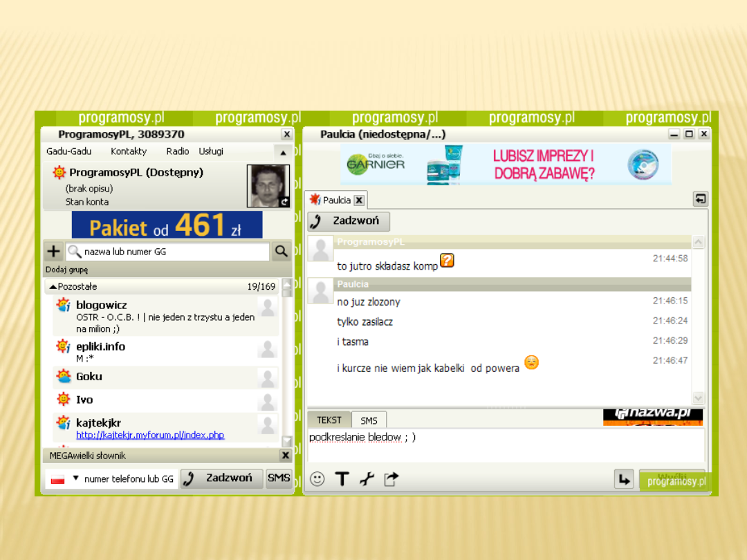Viewport: 747px width, 560px height.
Task: Switch to the SMS tab
Action: tap(369, 420)
